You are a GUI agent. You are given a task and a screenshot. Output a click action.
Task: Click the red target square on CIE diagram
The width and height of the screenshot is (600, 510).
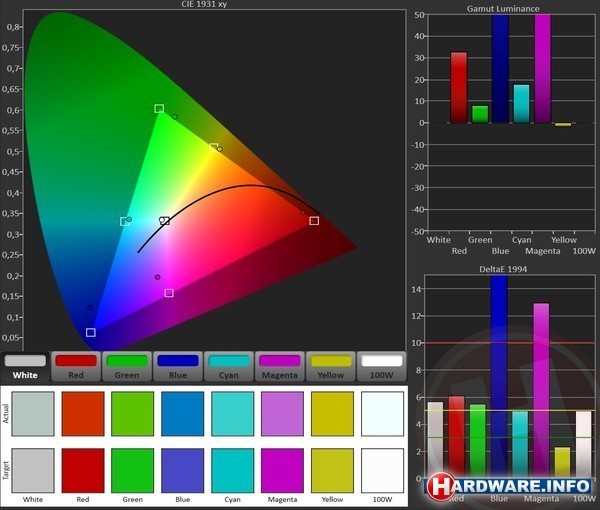click(314, 220)
